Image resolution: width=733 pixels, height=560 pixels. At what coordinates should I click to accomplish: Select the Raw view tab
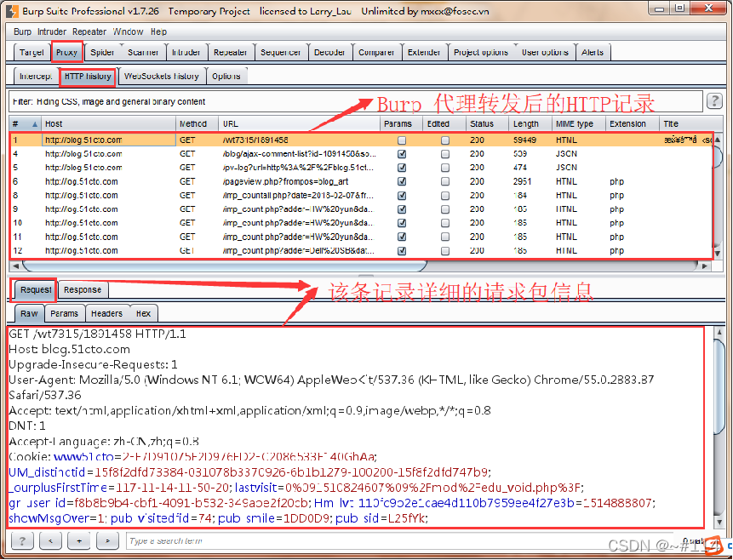pyautogui.click(x=29, y=314)
